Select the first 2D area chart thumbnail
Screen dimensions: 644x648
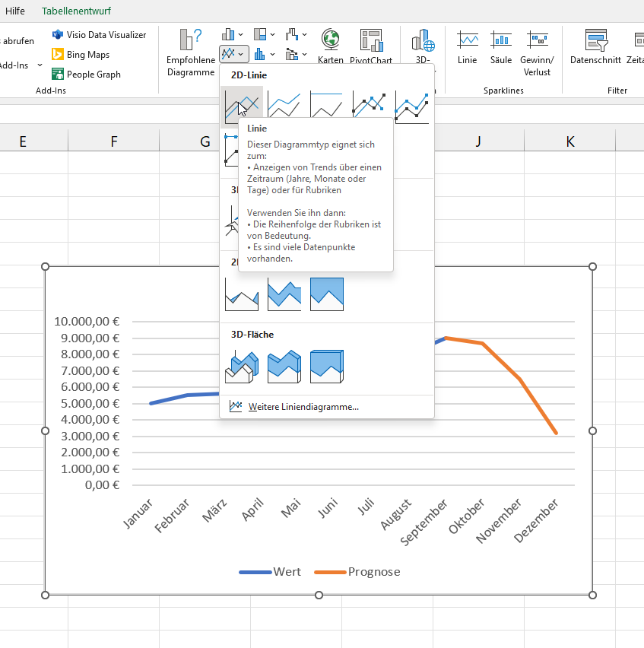(242, 294)
